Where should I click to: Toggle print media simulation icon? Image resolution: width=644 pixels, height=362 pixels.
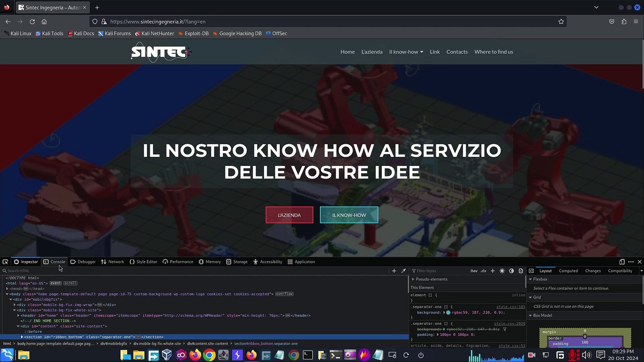(x=521, y=271)
